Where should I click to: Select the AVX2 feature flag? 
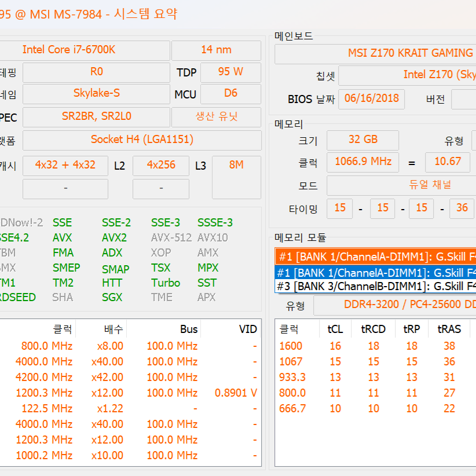pos(114,237)
